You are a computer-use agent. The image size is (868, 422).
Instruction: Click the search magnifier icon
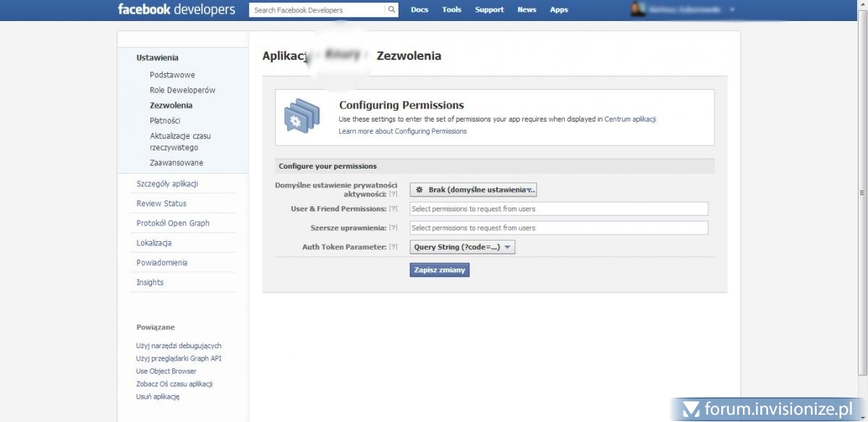(x=391, y=10)
